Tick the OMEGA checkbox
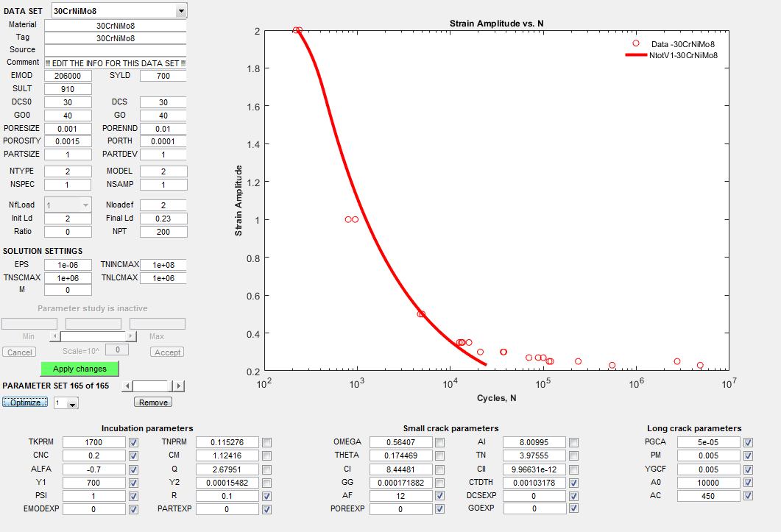Image resolution: width=781 pixels, height=532 pixels. 439,442
